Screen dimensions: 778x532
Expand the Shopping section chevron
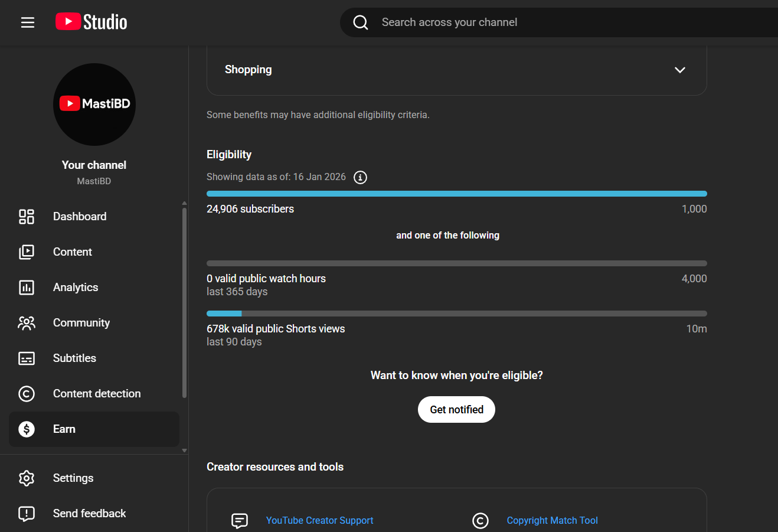tap(680, 70)
